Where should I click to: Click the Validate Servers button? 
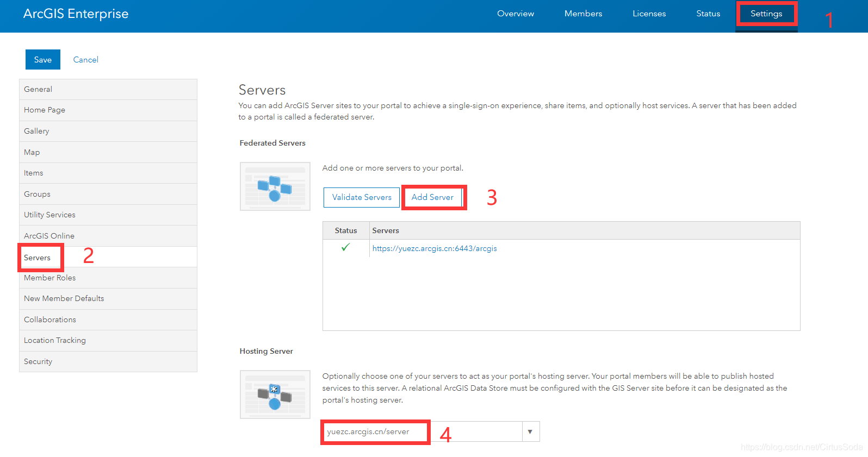362,197
